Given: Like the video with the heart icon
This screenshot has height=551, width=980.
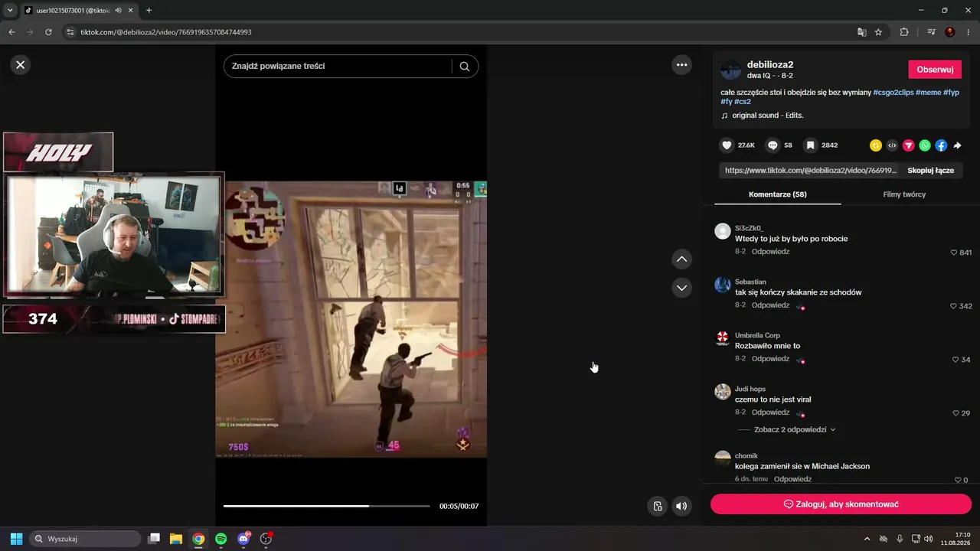Looking at the screenshot, I should point(727,145).
